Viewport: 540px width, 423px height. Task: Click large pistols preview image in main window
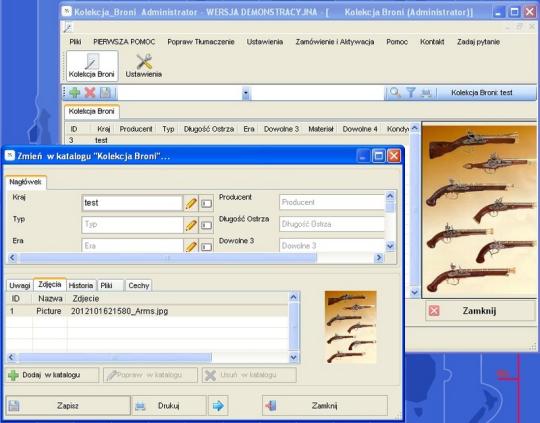[479, 210]
